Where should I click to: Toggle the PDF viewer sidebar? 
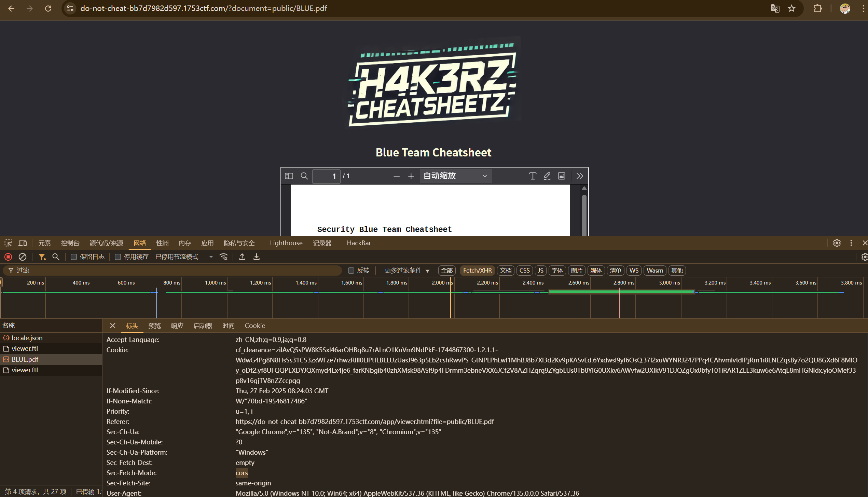pyautogui.click(x=289, y=176)
